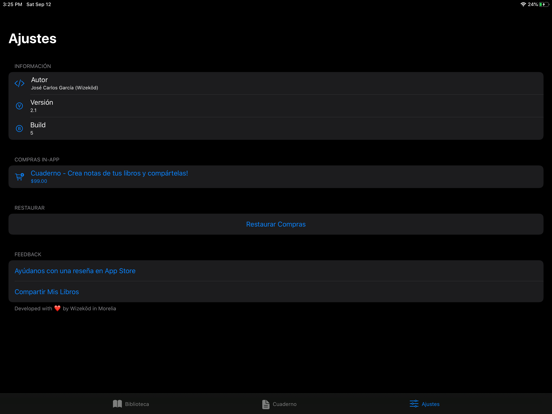This screenshot has height=414, width=552.
Task: Tap the Biblioteca book icon in tab bar
Action: pyautogui.click(x=117, y=404)
